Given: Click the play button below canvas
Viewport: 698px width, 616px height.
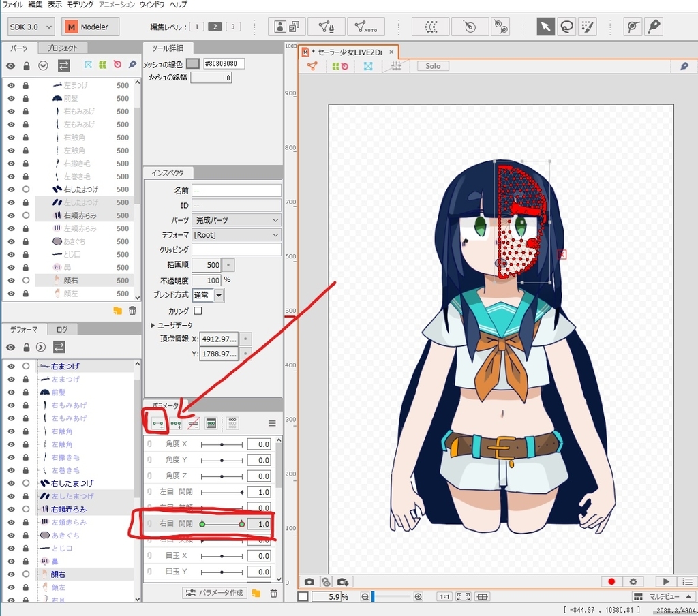Looking at the screenshot, I should (666, 582).
